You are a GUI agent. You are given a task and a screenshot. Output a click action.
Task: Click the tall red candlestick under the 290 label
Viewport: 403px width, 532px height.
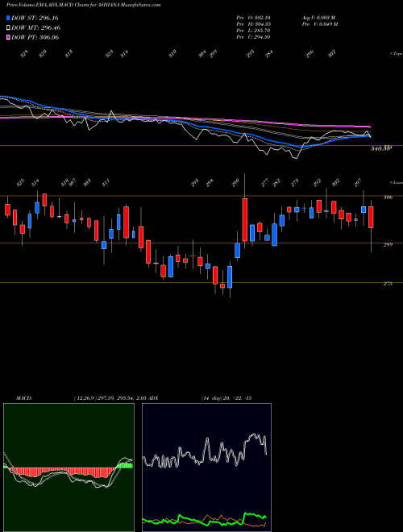[x=244, y=220]
